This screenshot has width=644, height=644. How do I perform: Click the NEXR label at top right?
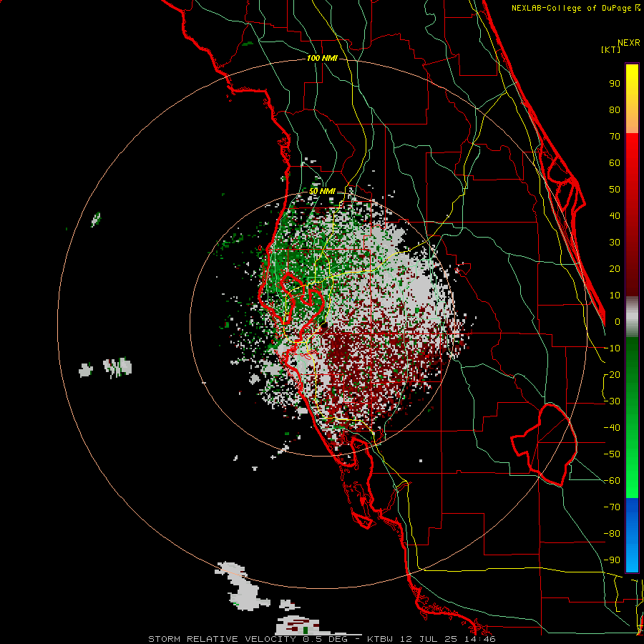629,43
